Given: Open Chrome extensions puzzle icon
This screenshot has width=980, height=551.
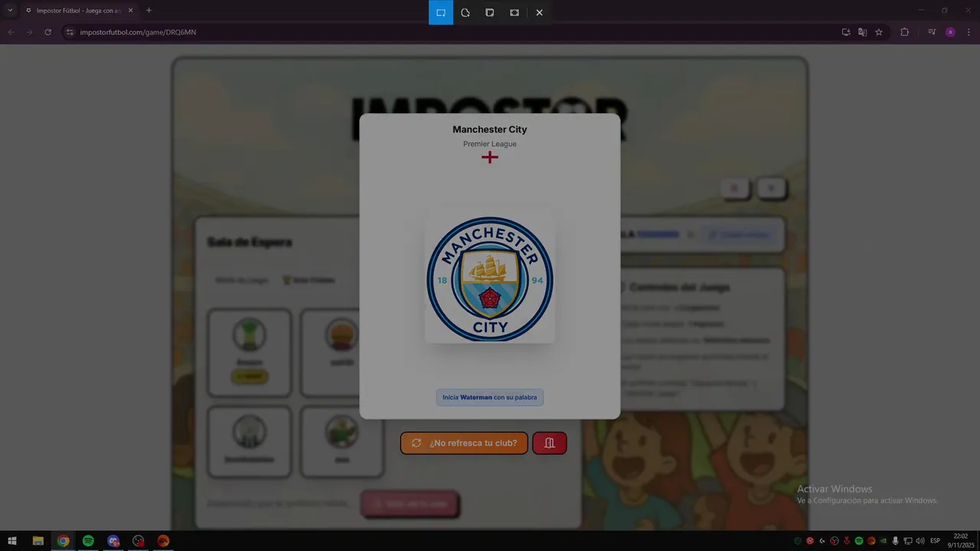Looking at the screenshot, I should (904, 32).
